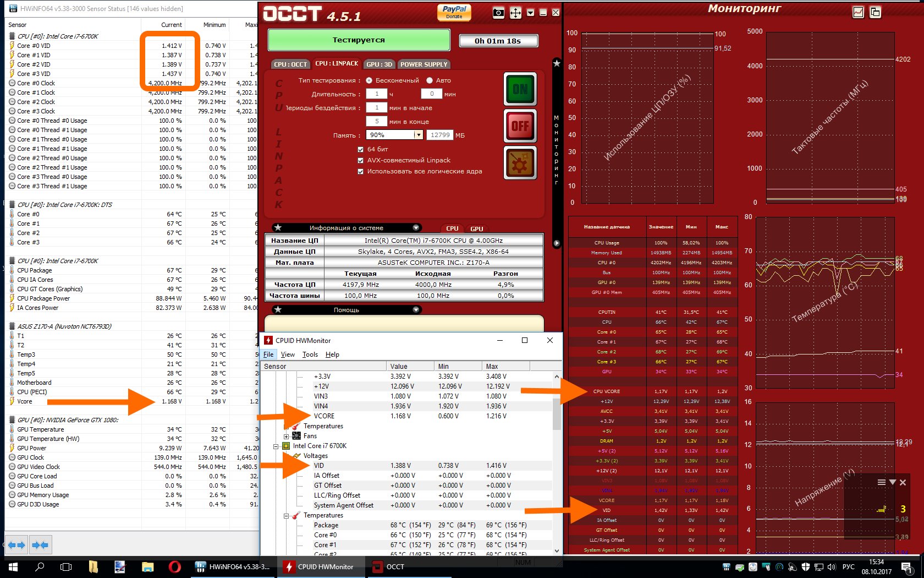This screenshot has width=924, height=578.
Task: Click the scroll-down arrow in HWMonitor
Action: click(x=557, y=550)
